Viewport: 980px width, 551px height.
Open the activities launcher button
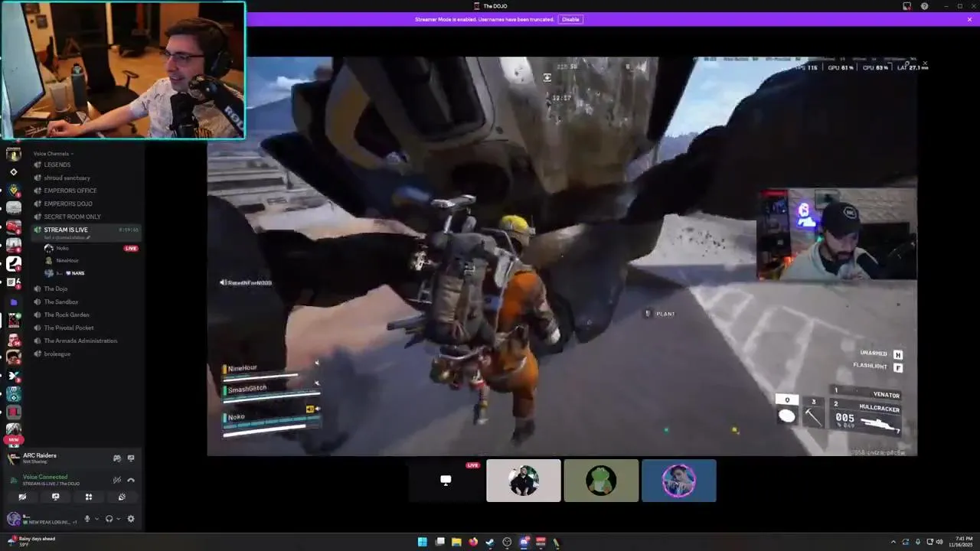click(89, 497)
